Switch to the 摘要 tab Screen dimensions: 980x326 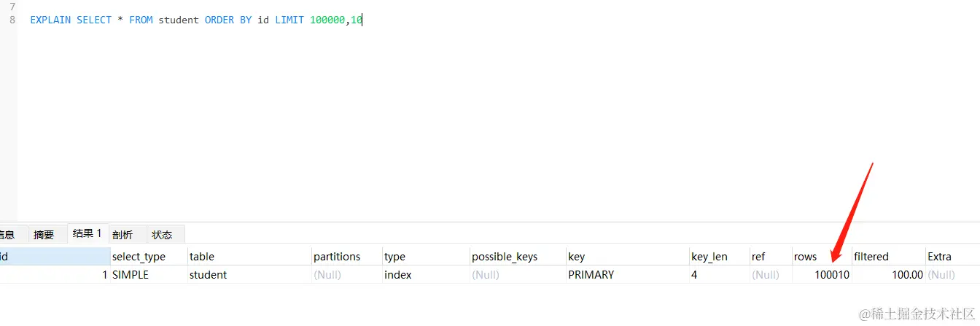coord(44,235)
